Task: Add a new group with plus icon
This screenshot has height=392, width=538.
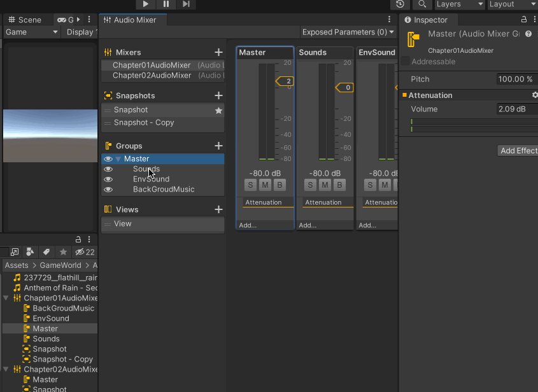Action: tap(218, 146)
